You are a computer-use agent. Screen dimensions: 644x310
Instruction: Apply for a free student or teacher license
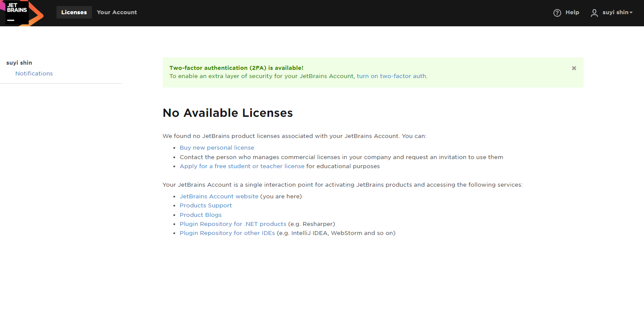click(x=242, y=166)
